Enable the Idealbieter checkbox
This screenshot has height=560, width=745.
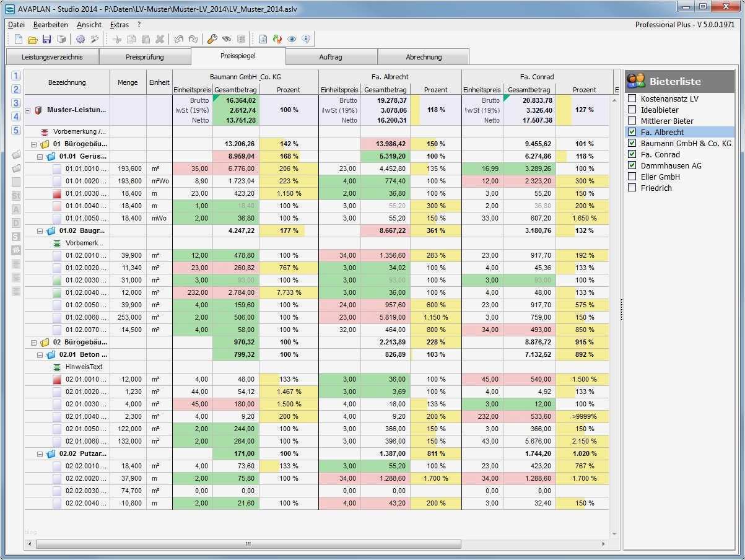click(x=633, y=110)
